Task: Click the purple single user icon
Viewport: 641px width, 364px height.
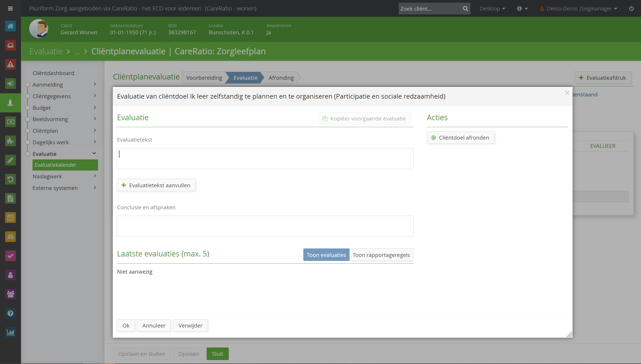Action: pos(10,275)
